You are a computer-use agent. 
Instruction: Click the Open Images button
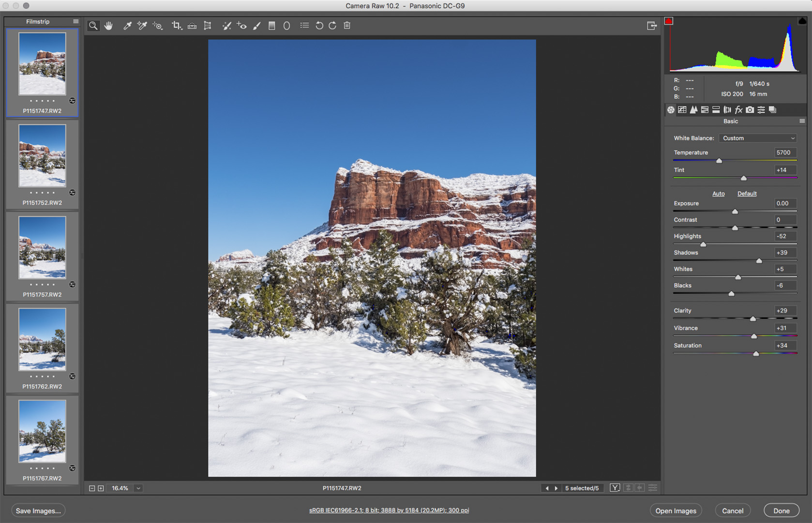(676, 511)
